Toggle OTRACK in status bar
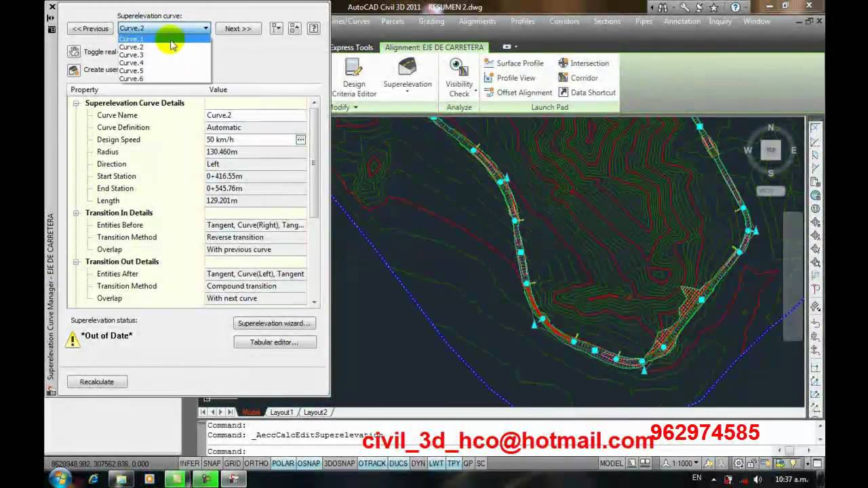868x488 pixels. pyautogui.click(x=372, y=464)
